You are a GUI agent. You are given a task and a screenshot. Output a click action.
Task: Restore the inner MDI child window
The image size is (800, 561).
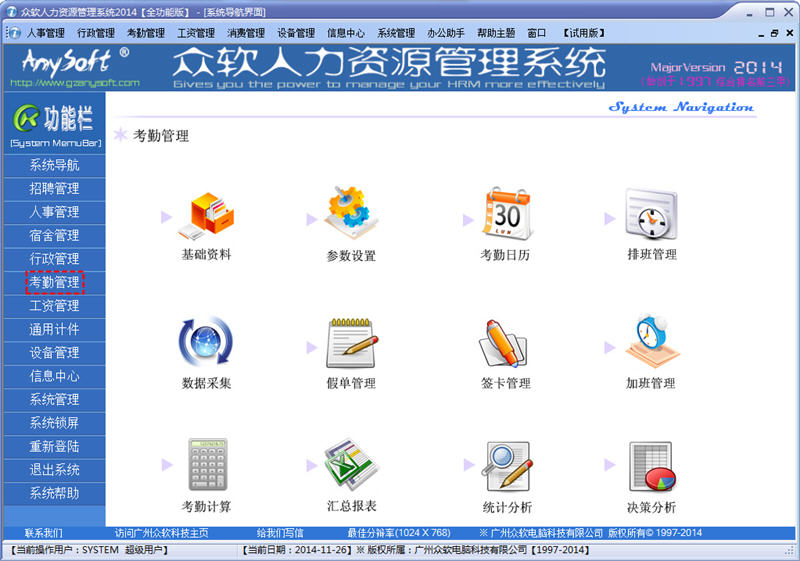pyautogui.click(x=774, y=33)
